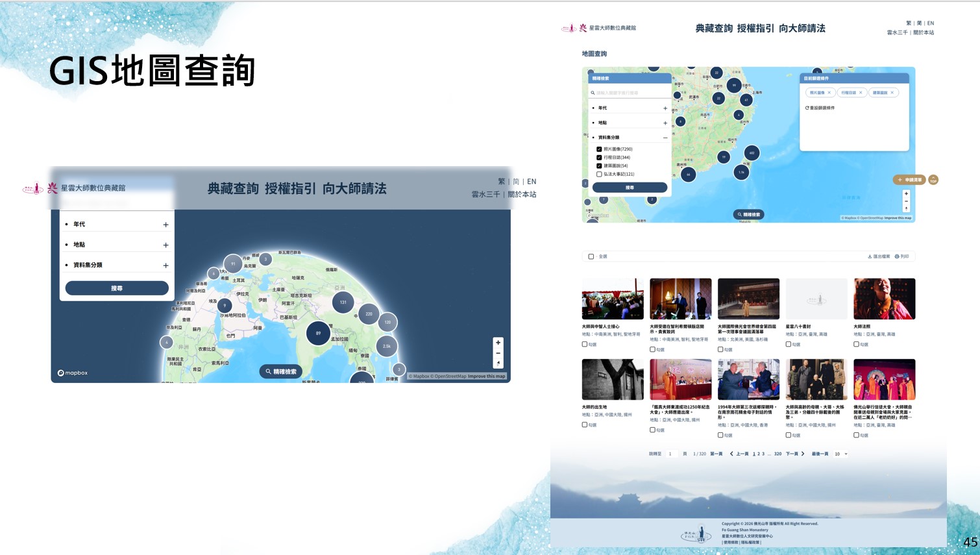Screen dimensions: 980x555
Task: Open the 1.1k cluster marker on the map
Action: click(x=741, y=172)
